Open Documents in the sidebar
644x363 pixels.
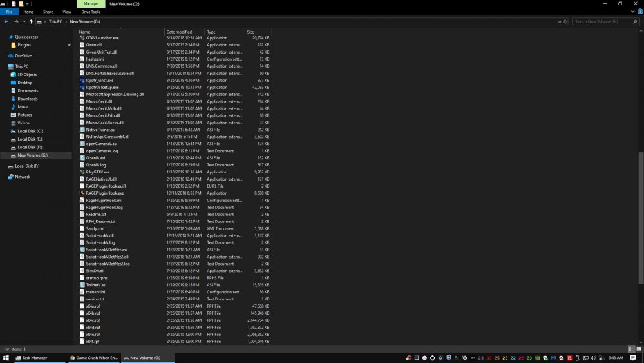coord(28,91)
